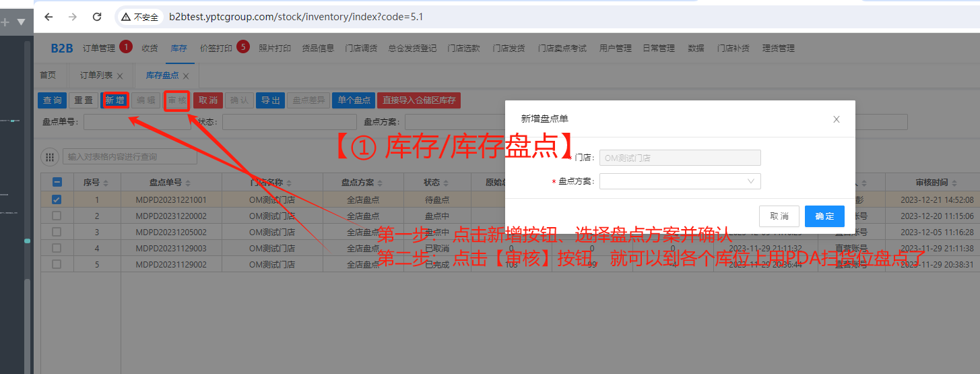Click the browser back arrow
This screenshot has height=374, width=980.
tap(48, 17)
